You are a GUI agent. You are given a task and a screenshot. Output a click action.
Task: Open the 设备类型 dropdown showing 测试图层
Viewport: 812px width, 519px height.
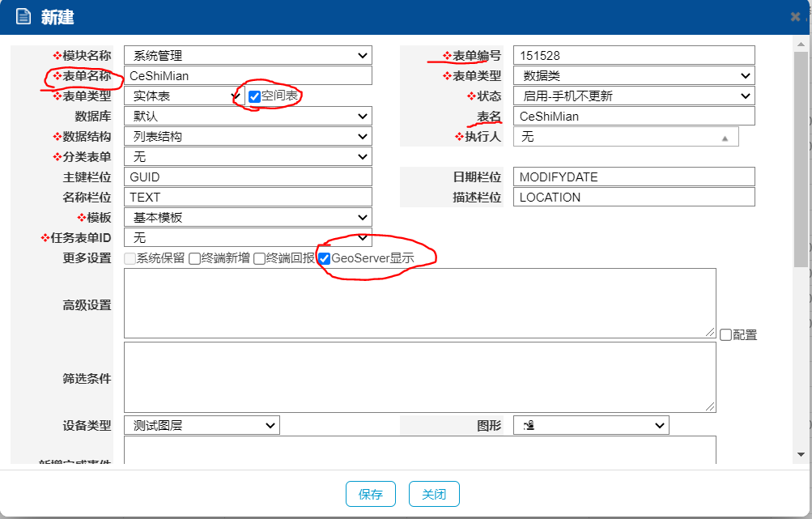click(202, 425)
